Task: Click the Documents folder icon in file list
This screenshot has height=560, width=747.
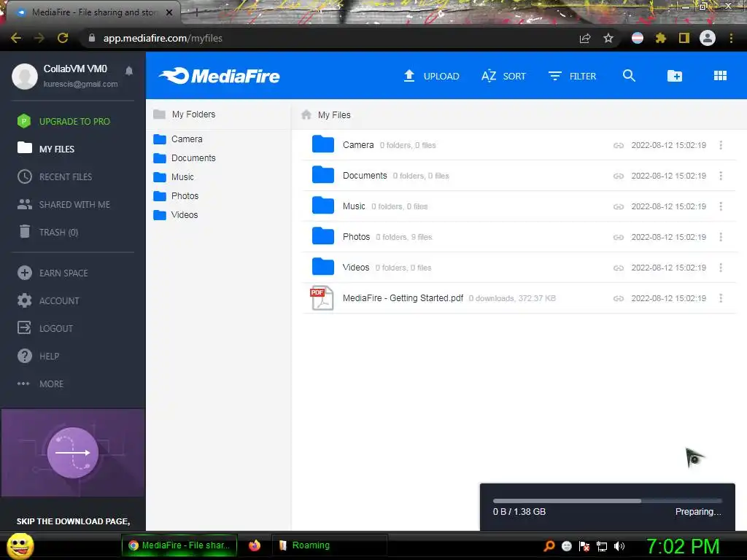Action: coord(322,175)
